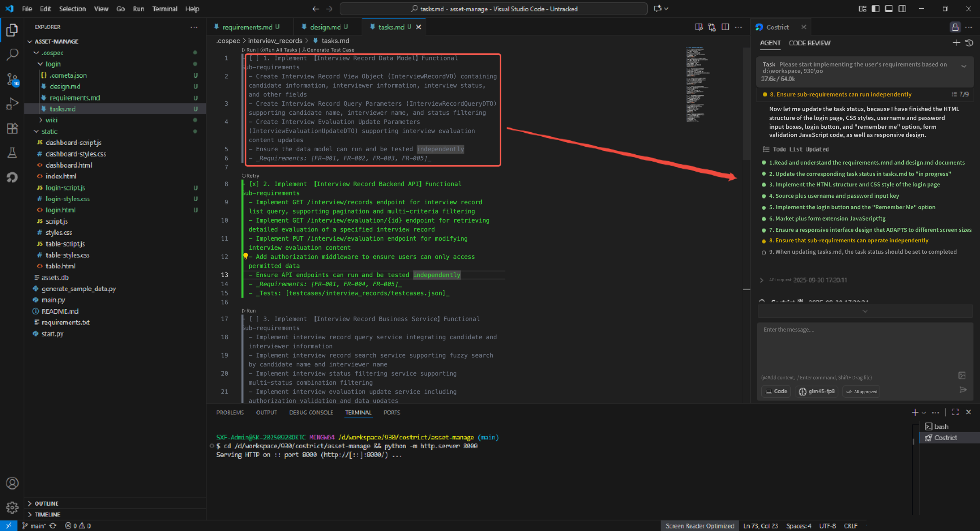Click split editor right icon
980x531 pixels.
725,27
